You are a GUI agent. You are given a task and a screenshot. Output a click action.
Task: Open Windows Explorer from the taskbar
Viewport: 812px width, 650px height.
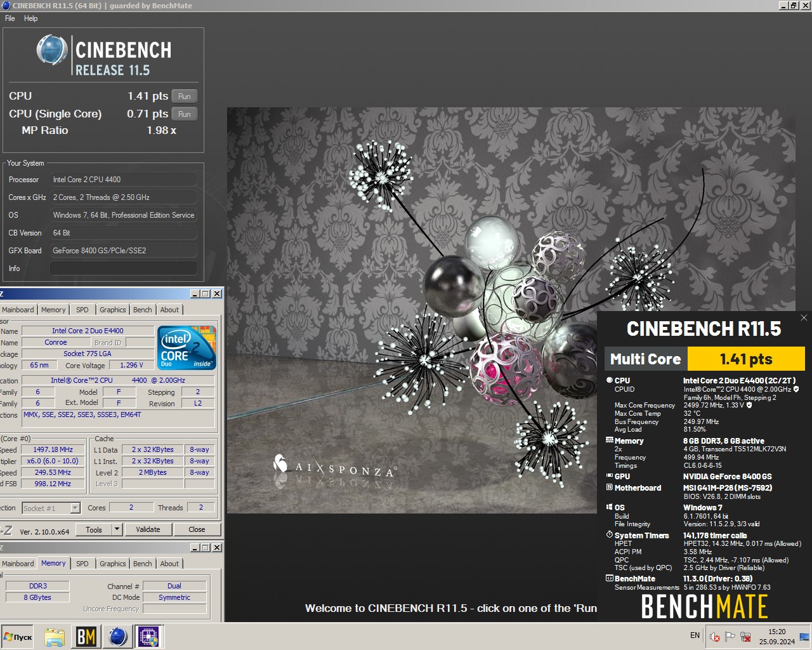coord(55,637)
